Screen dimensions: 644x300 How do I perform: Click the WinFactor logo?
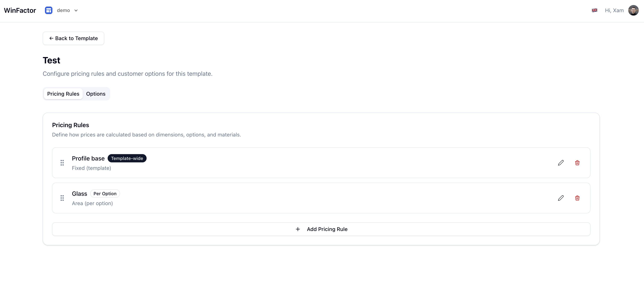coord(20,10)
